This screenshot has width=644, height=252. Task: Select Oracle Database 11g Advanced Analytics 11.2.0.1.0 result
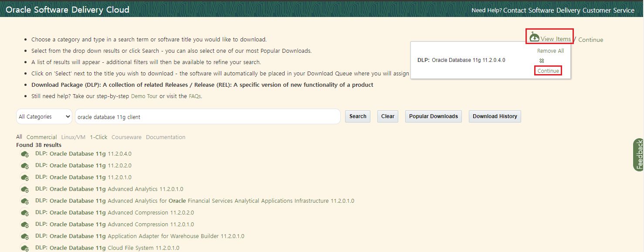109,189
